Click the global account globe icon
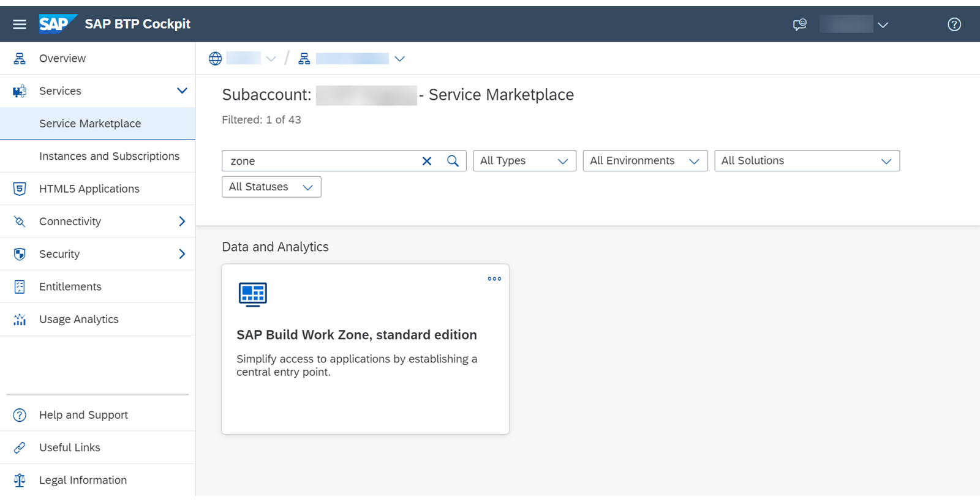This screenshot has height=502, width=980. pos(215,59)
